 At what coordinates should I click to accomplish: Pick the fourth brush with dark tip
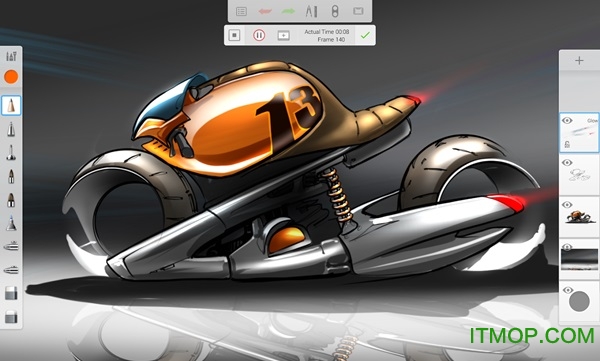pyautogui.click(x=11, y=176)
